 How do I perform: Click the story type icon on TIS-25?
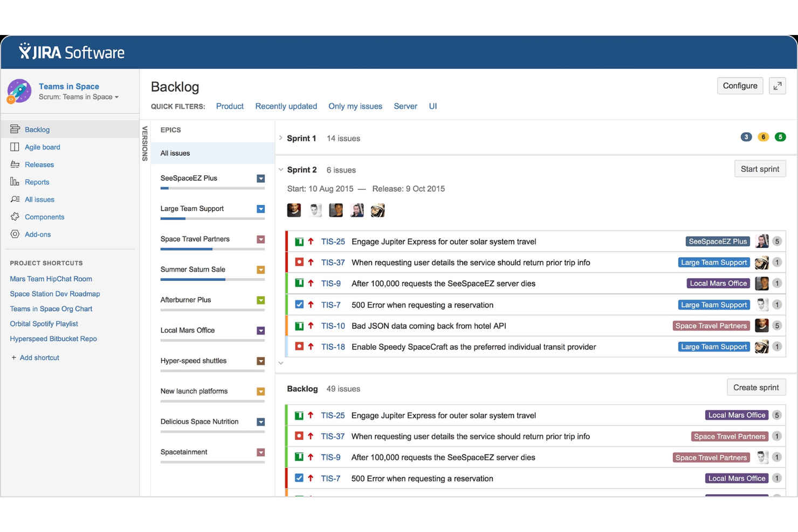tap(299, 241)
